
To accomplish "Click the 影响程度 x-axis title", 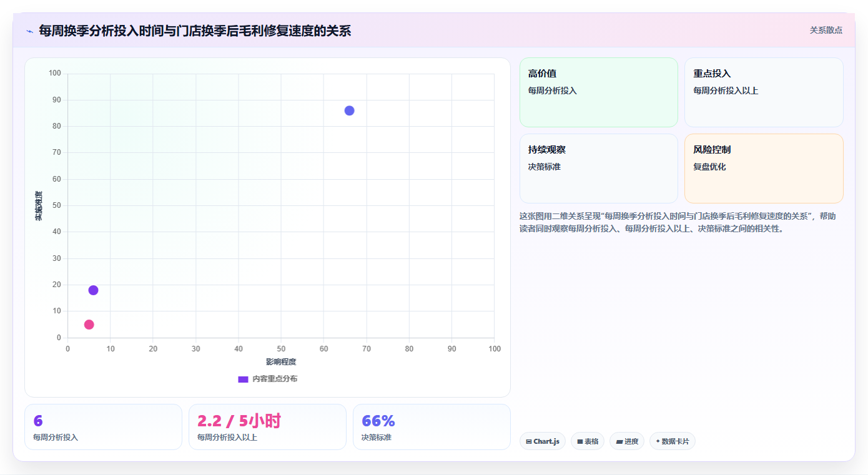I will pyautogui.click(x=281, y=362).
